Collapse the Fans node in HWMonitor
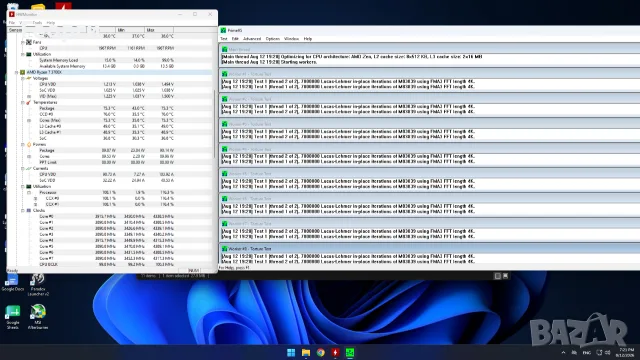This screenshot has width=640, height=360. [x=23, y=42]
